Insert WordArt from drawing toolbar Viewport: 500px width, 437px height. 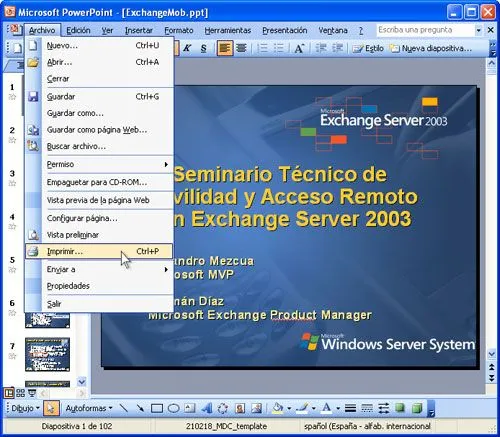click(207, 408)
